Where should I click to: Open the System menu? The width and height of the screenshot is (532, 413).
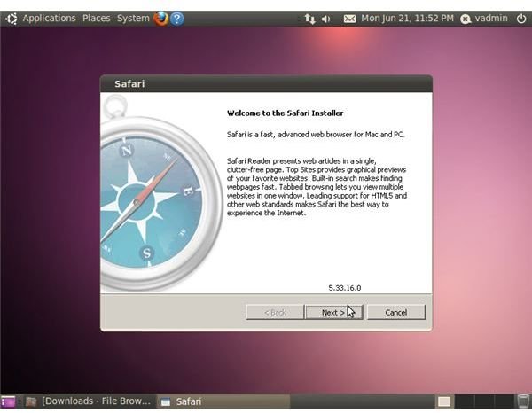point(133,19)
